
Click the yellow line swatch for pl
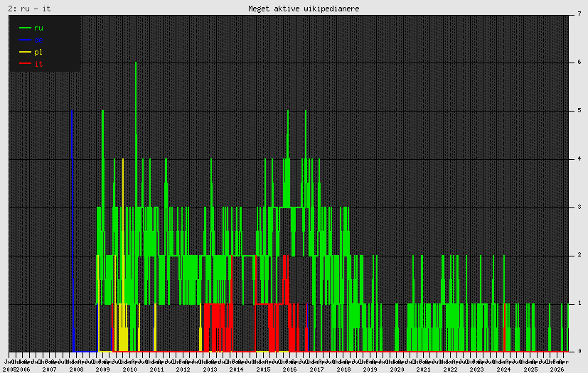coord(25,52)
